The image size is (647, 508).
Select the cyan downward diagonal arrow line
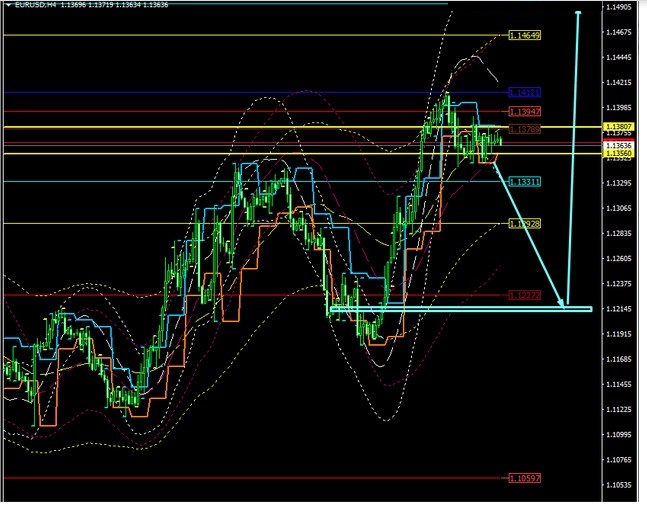pos(530,235)
